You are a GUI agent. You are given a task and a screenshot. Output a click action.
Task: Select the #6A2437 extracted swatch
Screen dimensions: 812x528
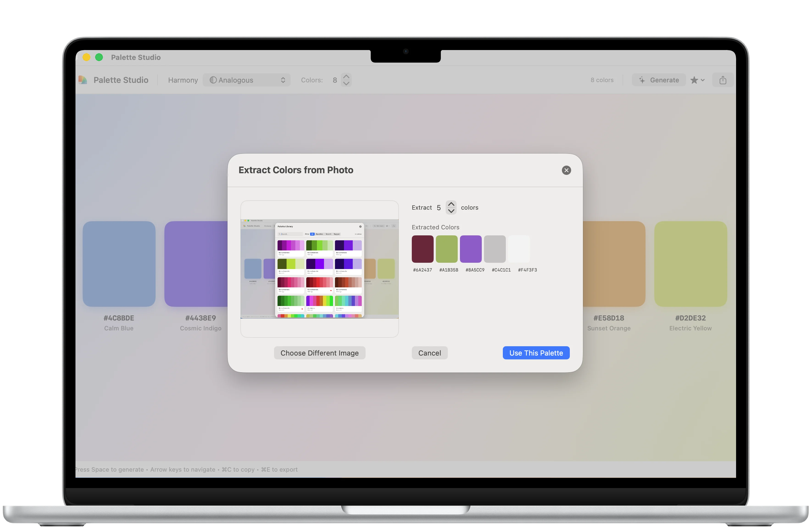coord(422,249)
